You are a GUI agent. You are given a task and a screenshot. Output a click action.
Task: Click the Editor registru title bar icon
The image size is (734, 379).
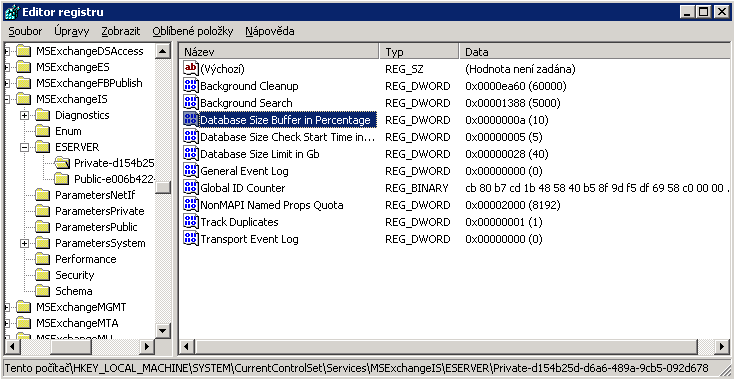(12, 12)
